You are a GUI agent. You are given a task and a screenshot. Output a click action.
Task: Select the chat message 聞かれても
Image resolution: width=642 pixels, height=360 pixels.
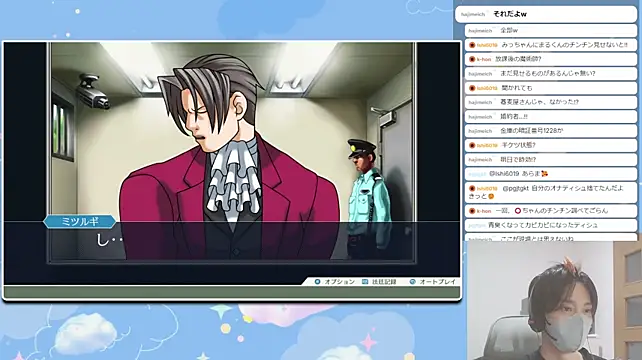[x=551, y=88]
